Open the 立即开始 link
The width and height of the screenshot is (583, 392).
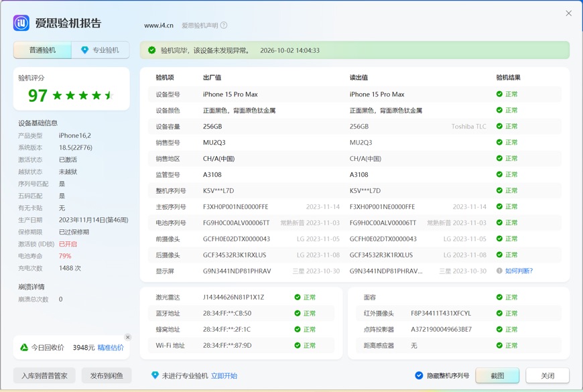224,376
